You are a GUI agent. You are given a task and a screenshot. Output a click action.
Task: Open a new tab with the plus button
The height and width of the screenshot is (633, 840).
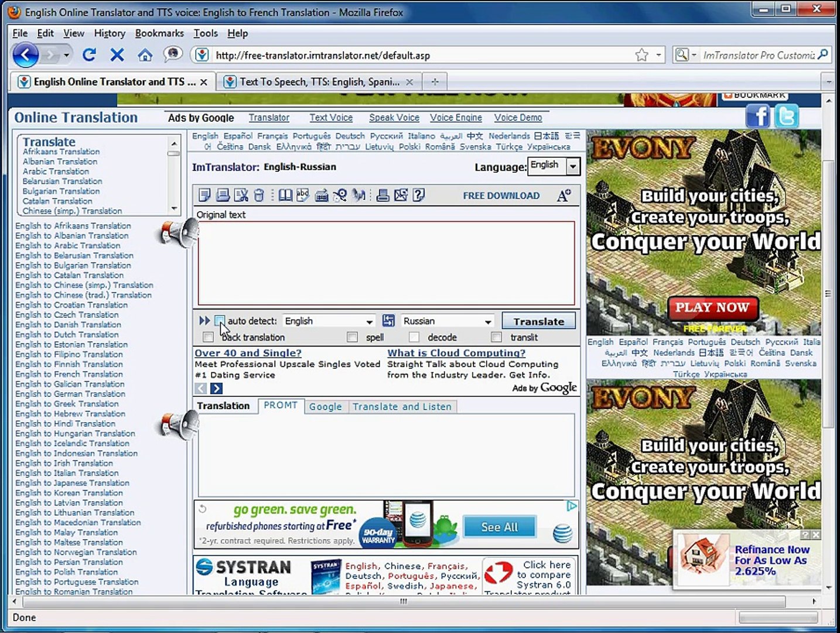pyautogui.click(x=435, y=81)
